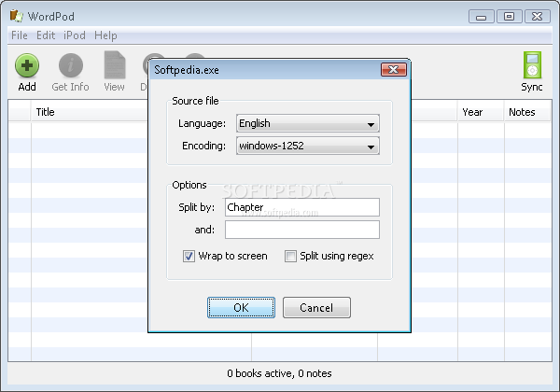Confirm dialog with OK button

[241, 307]
